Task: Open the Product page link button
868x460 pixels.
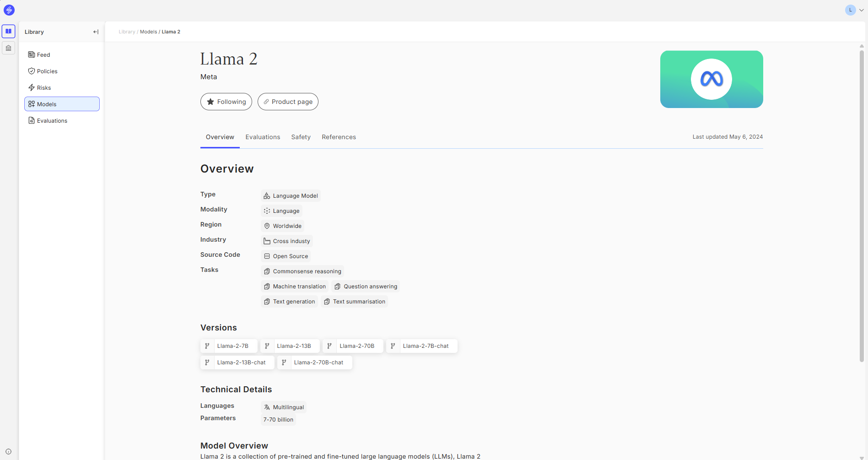Action: [288, 102]
